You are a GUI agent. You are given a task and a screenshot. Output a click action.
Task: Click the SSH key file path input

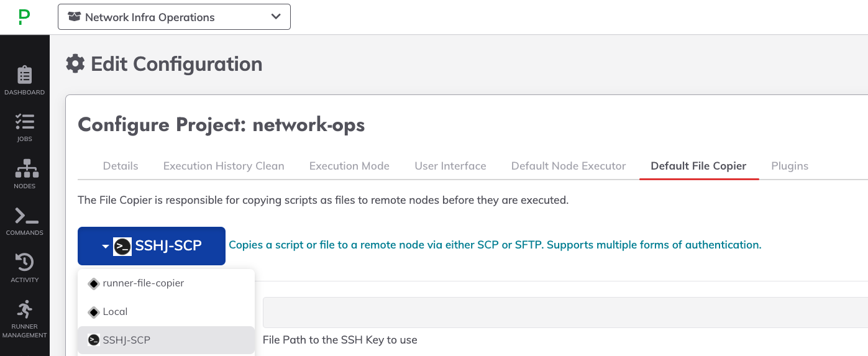[x=565, y=313]
